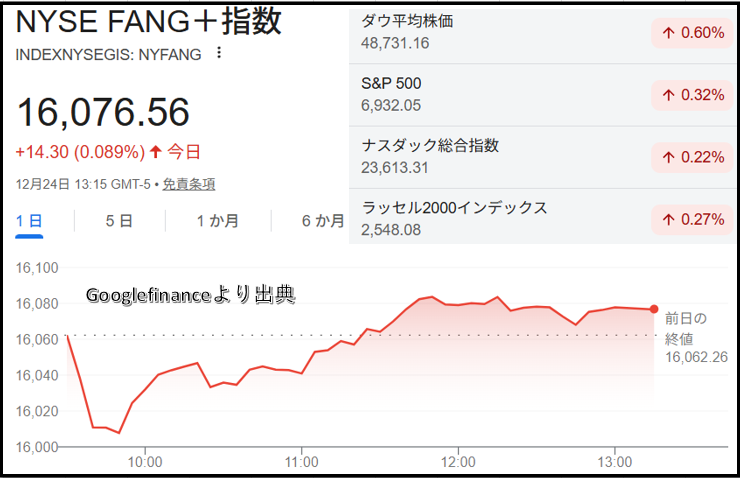The width and height of the screenshot is (740, 478).
Task: Switch to the 6か月 chart range tab
Action: 322,221
